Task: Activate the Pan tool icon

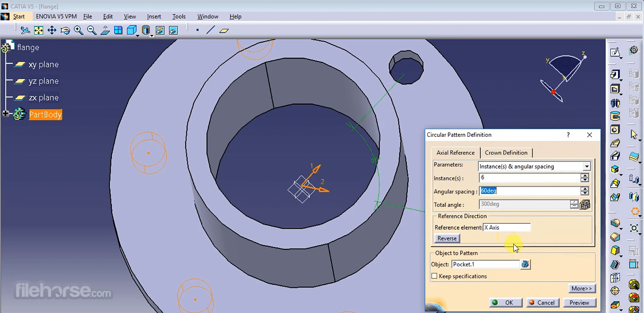Action: [x=52, y=30]
